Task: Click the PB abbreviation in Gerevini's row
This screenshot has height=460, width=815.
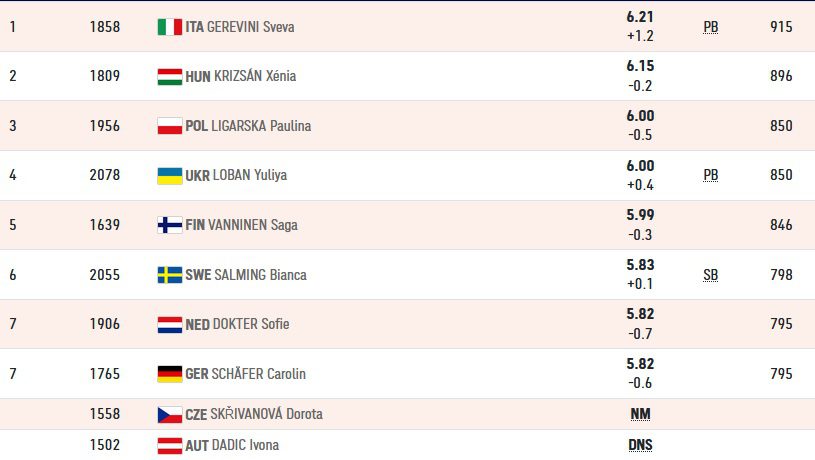Action: tap(711, 27)
